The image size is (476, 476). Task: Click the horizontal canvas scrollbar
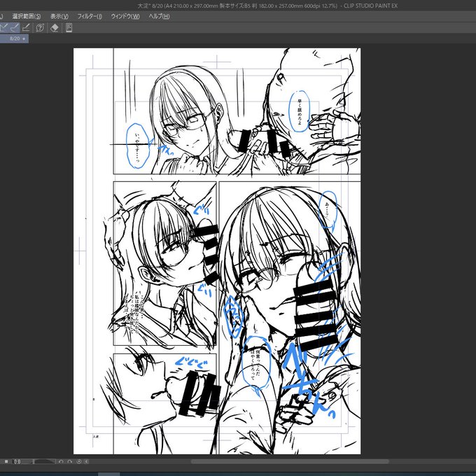click(290, 462)
